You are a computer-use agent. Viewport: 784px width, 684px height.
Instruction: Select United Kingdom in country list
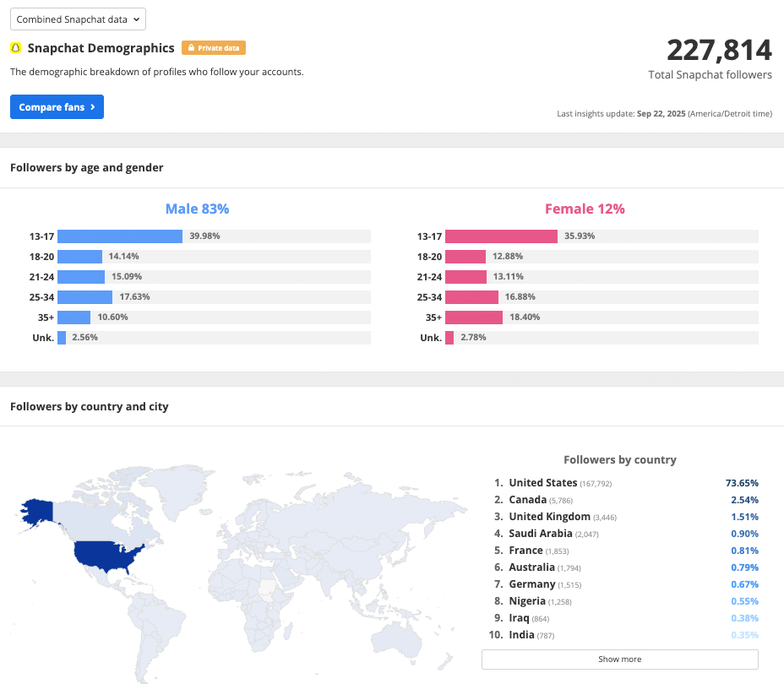549,517
